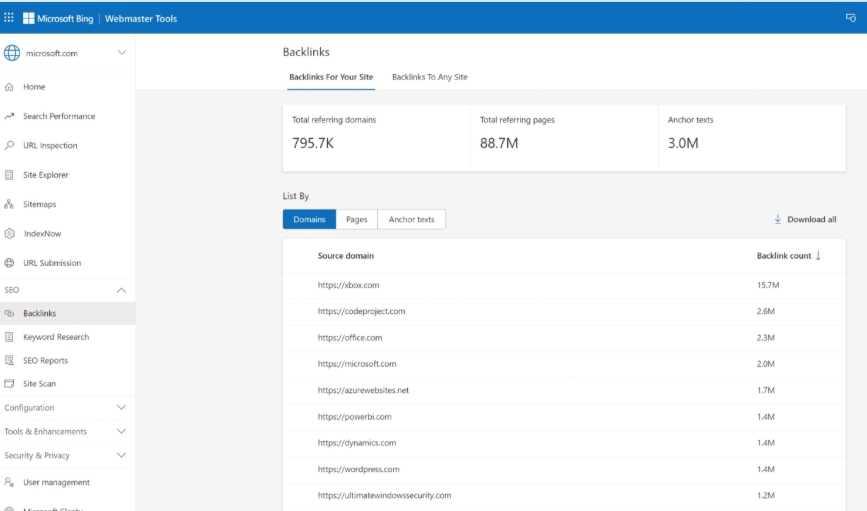Click the Site Explorer page icon
Screen dimensions: 867x511
pyautogui.click(x=9, y=175)
